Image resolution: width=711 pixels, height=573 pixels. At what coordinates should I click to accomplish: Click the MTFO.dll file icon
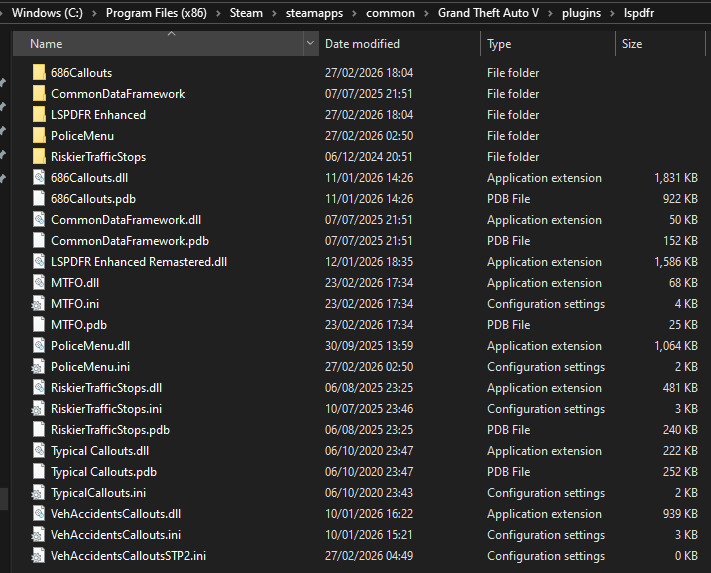[39, 282]
